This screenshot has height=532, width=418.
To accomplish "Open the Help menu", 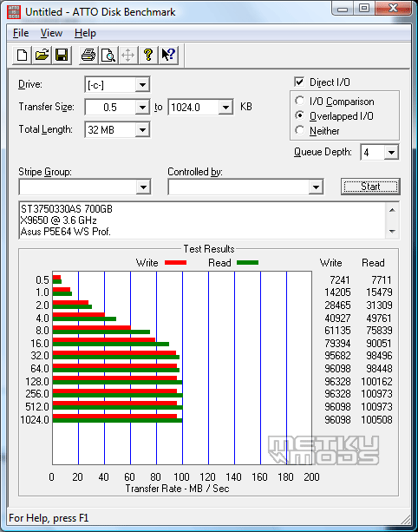I will (85, 33).
